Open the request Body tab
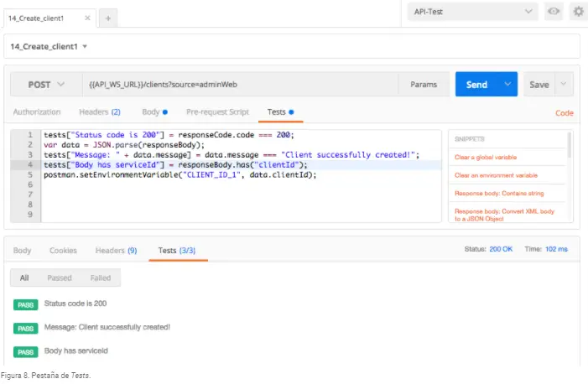Image resolution: width=588 pixels, height=384 pixels. click(x=154, y=112)
